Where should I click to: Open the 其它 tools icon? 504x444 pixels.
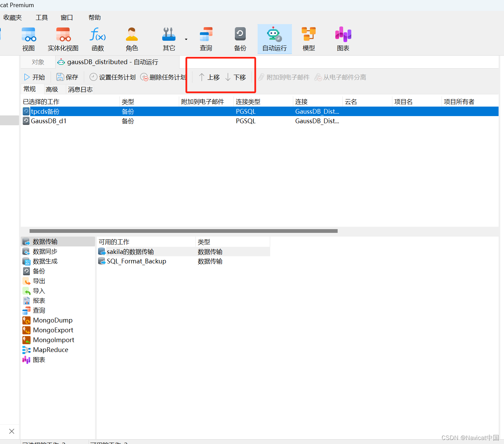tap(169, 39)
